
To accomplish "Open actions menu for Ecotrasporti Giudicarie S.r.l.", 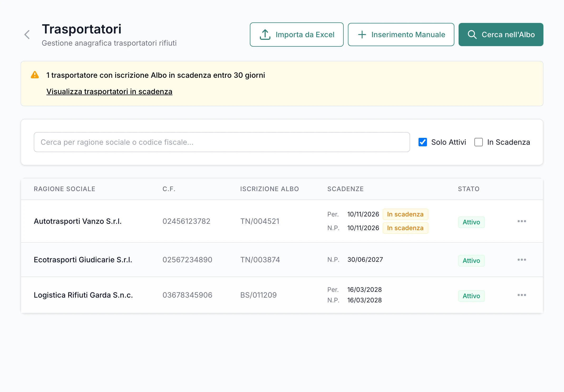I will click(x=522, y=260).
